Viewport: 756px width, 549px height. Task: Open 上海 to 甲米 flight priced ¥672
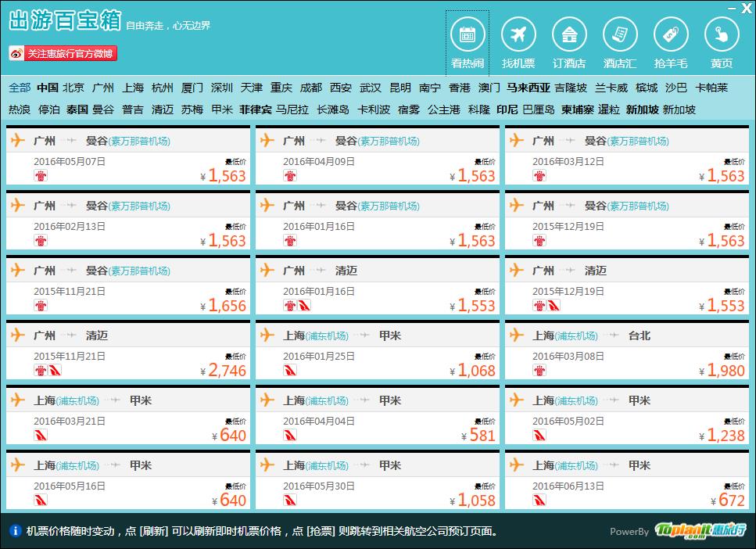[x=627, y=480]
